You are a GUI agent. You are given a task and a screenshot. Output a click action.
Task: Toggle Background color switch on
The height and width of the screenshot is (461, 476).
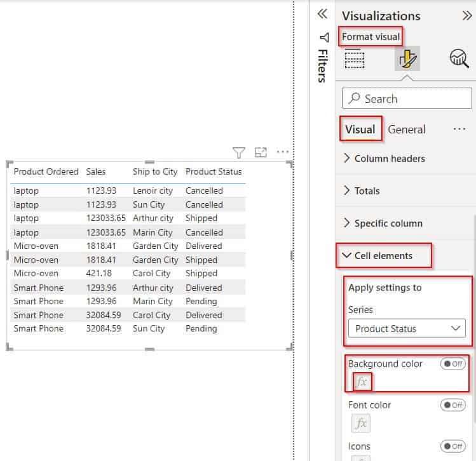pyautogui.click(x=453, y=364)
